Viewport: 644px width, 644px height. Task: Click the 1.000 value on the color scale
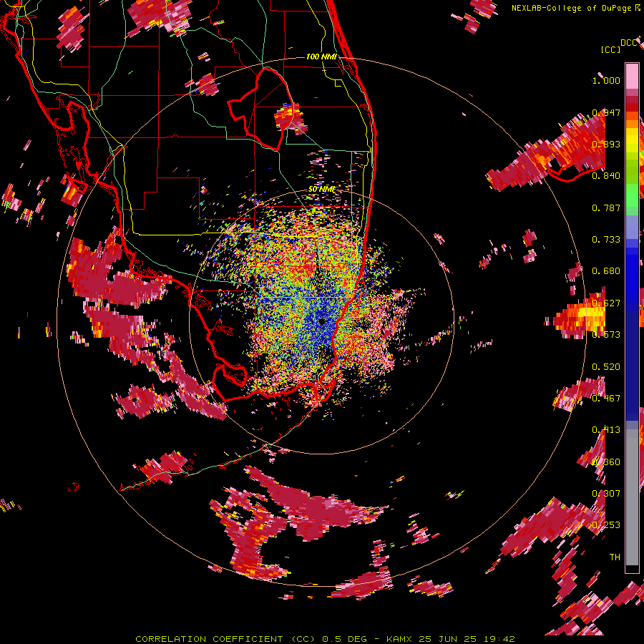(606, 80)
